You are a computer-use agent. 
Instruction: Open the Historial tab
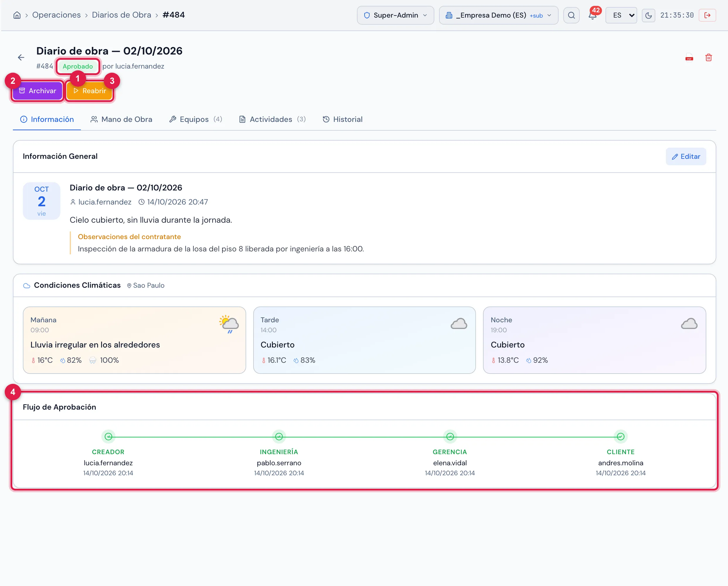(x=342, y=119)
